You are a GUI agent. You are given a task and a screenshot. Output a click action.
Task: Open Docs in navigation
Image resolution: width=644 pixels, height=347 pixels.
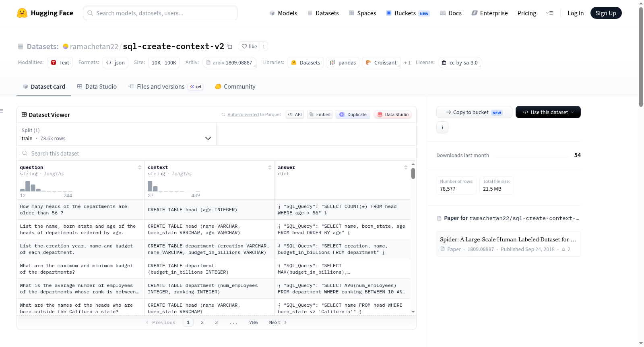(451, 13)
